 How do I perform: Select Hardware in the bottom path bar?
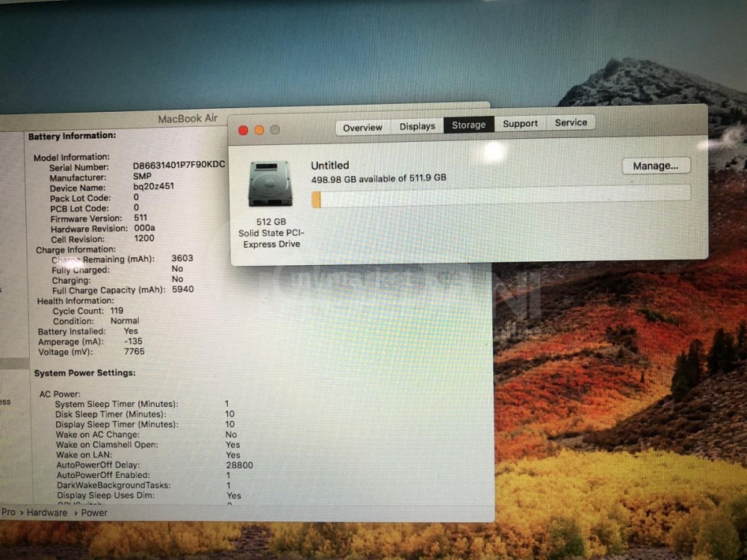(x=47, y=513)
